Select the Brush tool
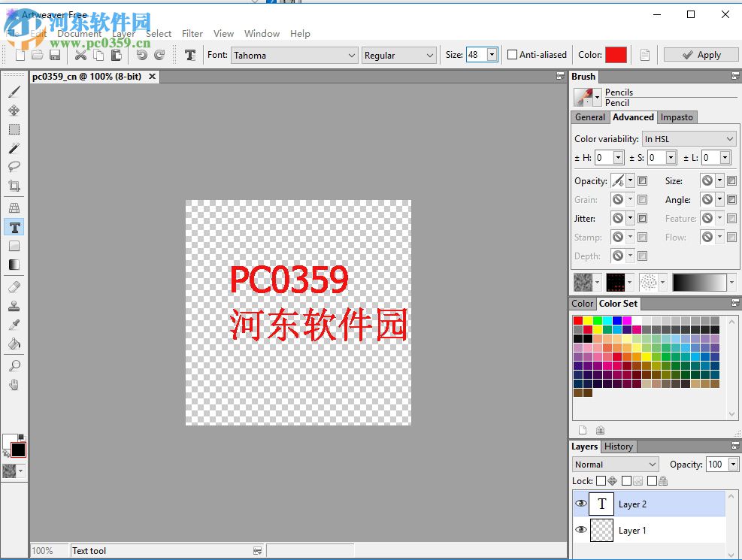The width and height of the screenshot is (742, 560). [14, 92]
